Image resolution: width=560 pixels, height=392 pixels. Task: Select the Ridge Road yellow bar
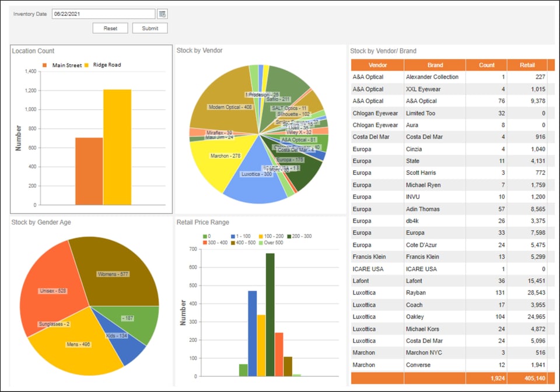coord(117,147)
